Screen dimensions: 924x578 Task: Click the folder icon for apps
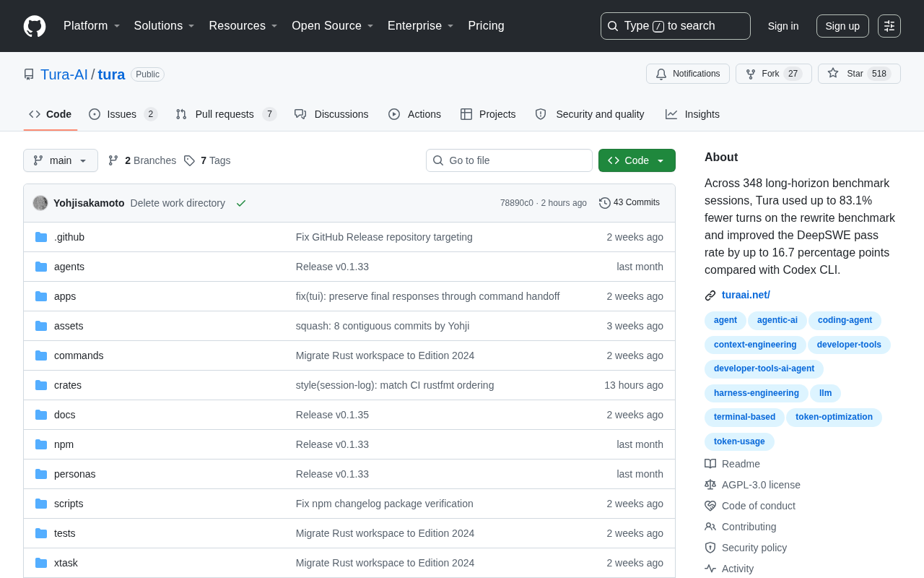[41, 296]
